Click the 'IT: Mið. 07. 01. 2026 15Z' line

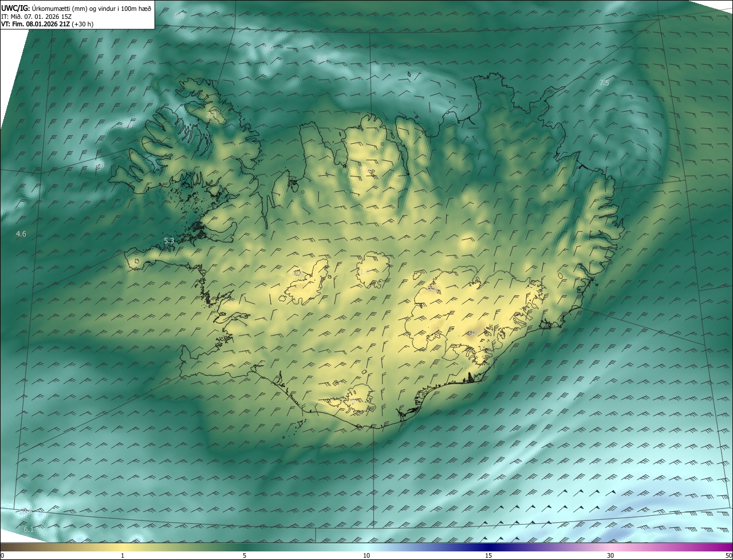(36, 16)
